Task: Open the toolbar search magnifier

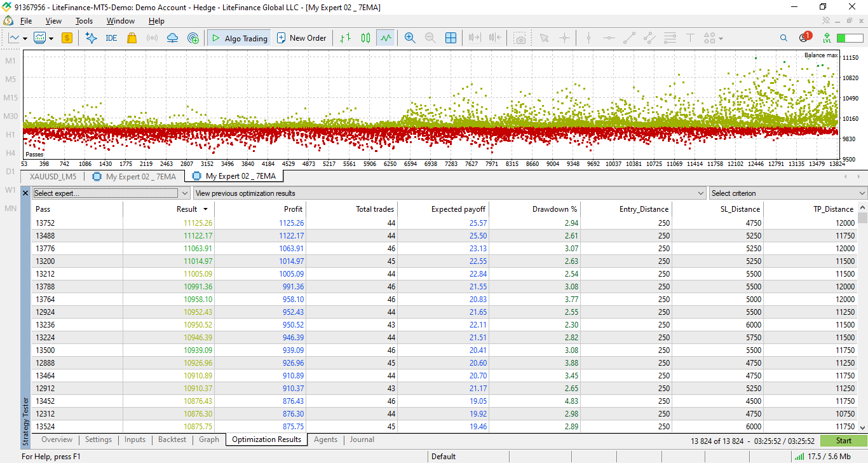Action: point(783,38)
